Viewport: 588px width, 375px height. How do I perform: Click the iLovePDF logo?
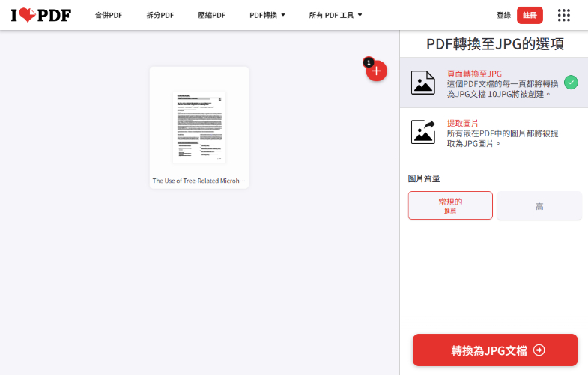point(41,15)
